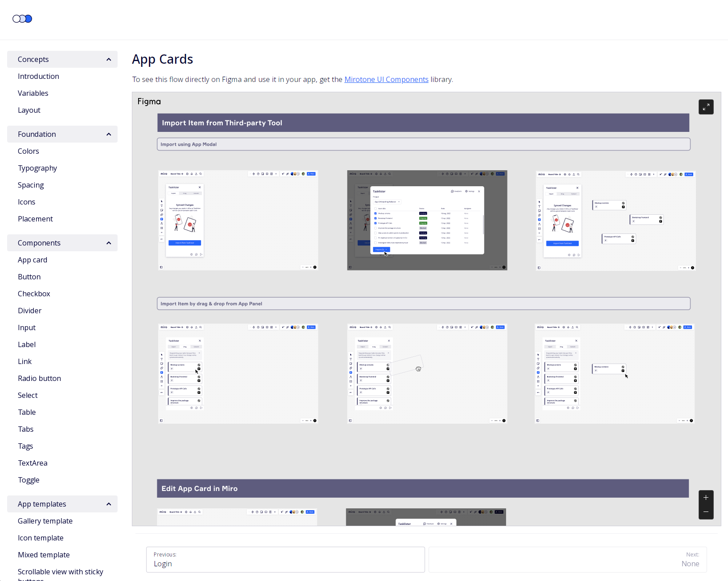The width and height of the screenshot is (728, 581).
Task: Go to the Typography page
Action: [37, 168]
